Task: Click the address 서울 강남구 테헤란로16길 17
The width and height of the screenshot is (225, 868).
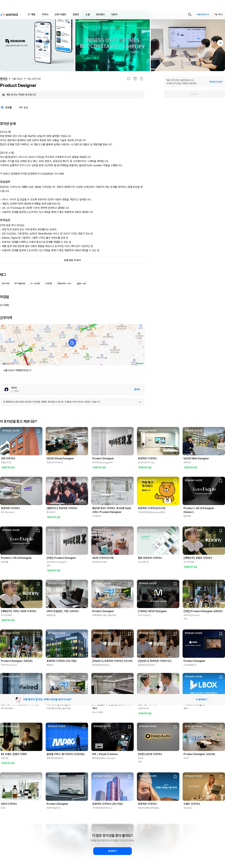Action: click(18, 370)
